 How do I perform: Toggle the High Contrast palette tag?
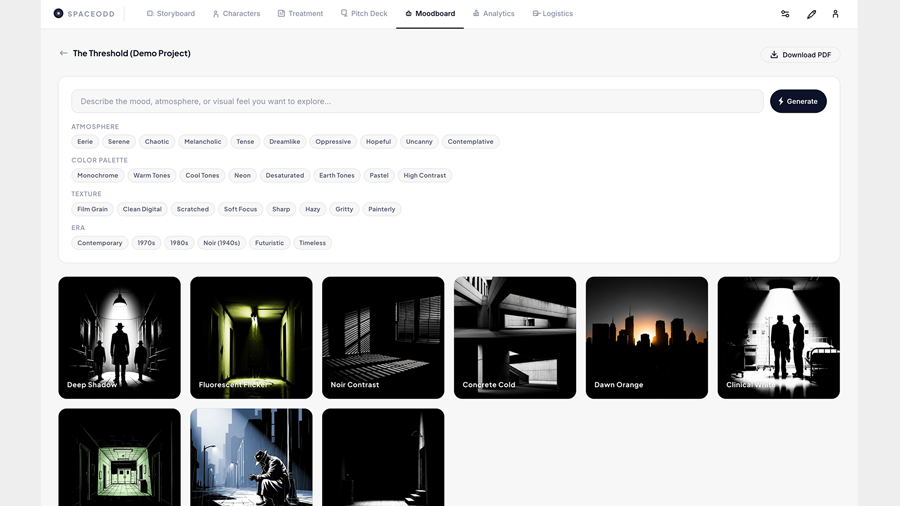(x=424, y=176)
